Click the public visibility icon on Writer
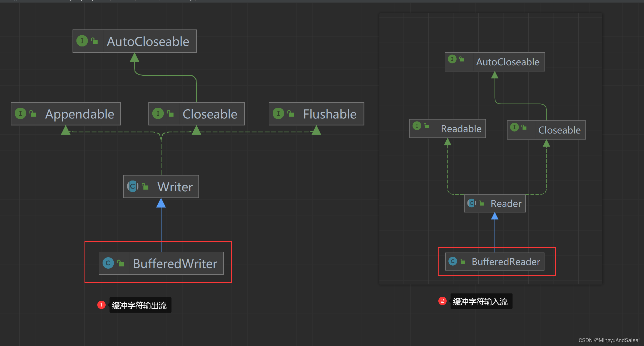Screen dimensions: 644x346 tap(145, 186)
